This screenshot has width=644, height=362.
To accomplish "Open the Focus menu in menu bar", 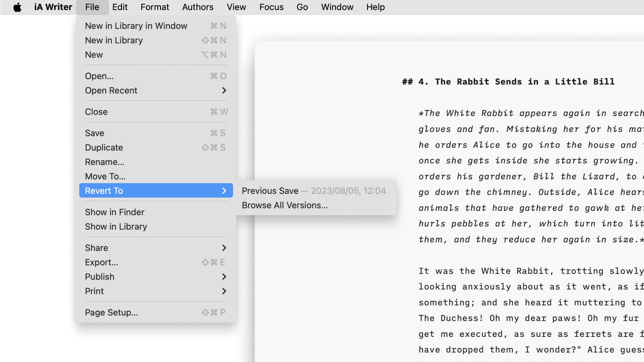I will 271,7.
